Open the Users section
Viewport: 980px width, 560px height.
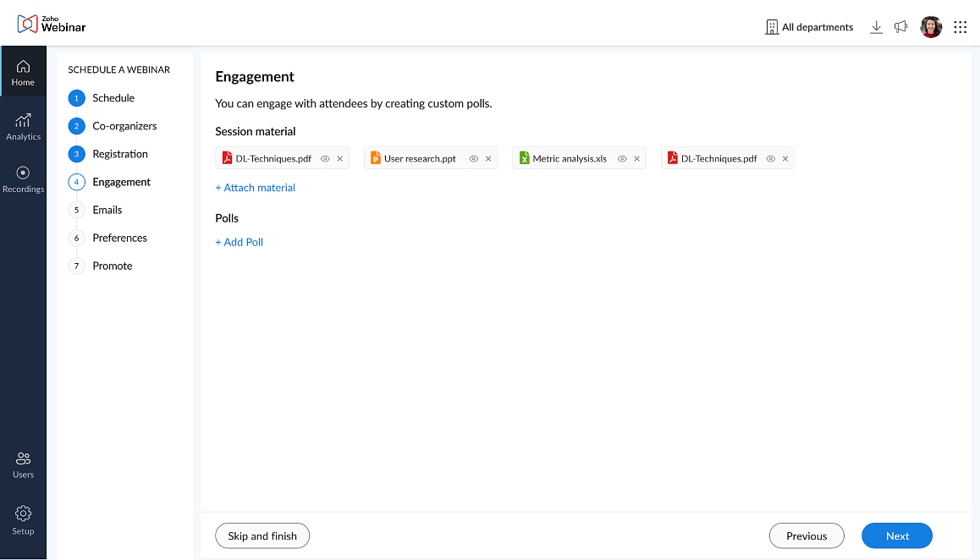coord(23,464)
